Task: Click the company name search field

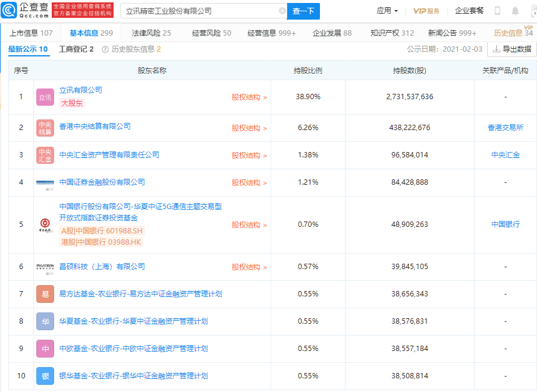Action: 202,11
